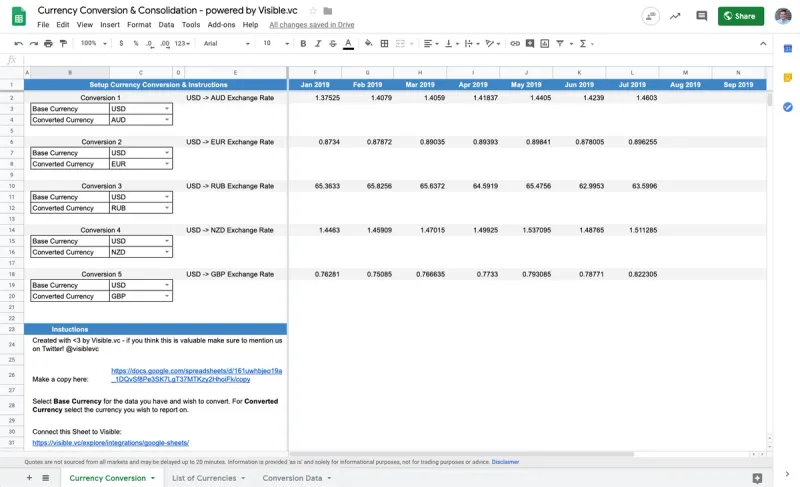
Task: Open the fill color picker
Action: [x=368, y=44]
